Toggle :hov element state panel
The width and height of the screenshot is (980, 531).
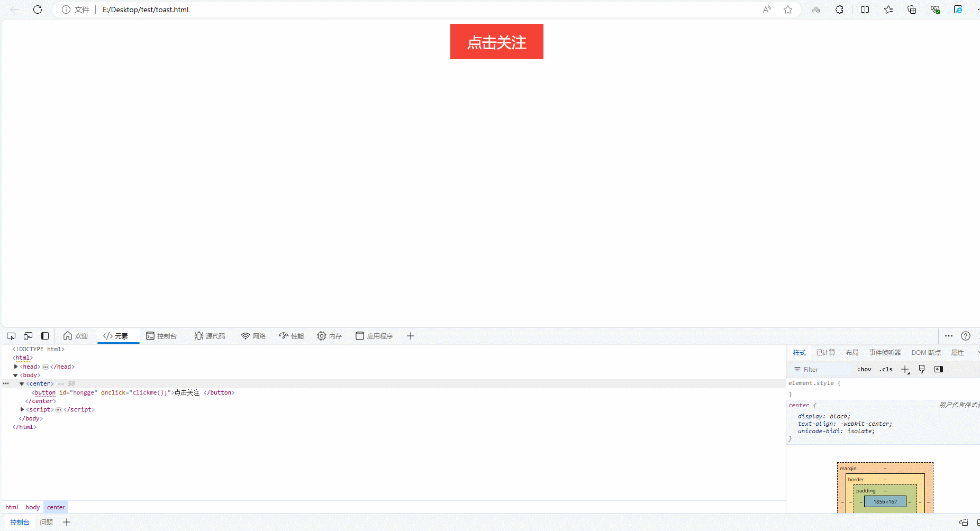pos(864,369)
